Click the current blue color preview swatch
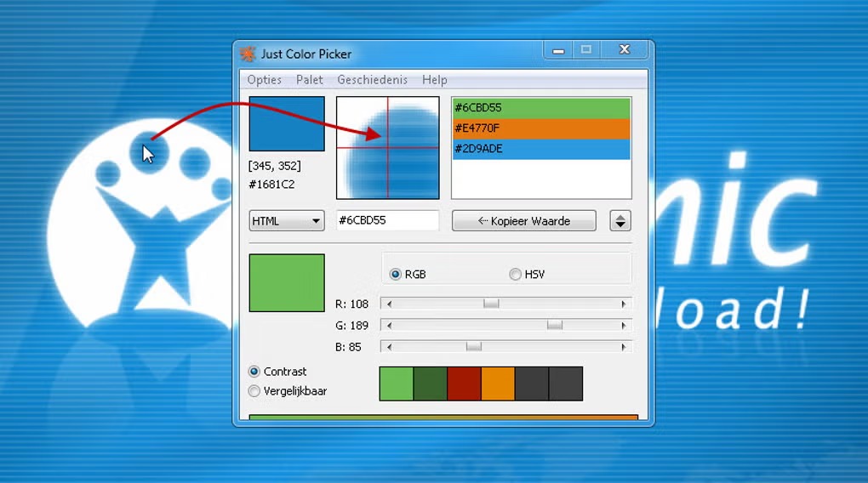This screenshot has height=483, width=868. click(287, 124)
